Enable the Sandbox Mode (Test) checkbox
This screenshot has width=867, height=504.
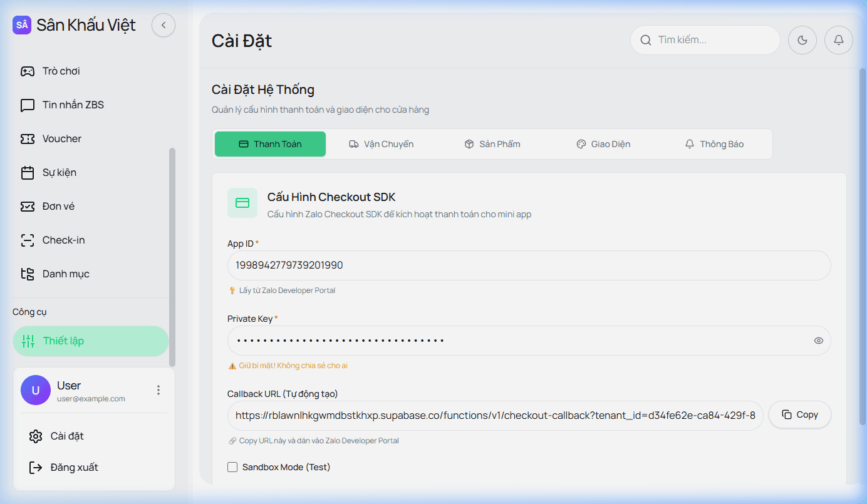click(232, 467)
